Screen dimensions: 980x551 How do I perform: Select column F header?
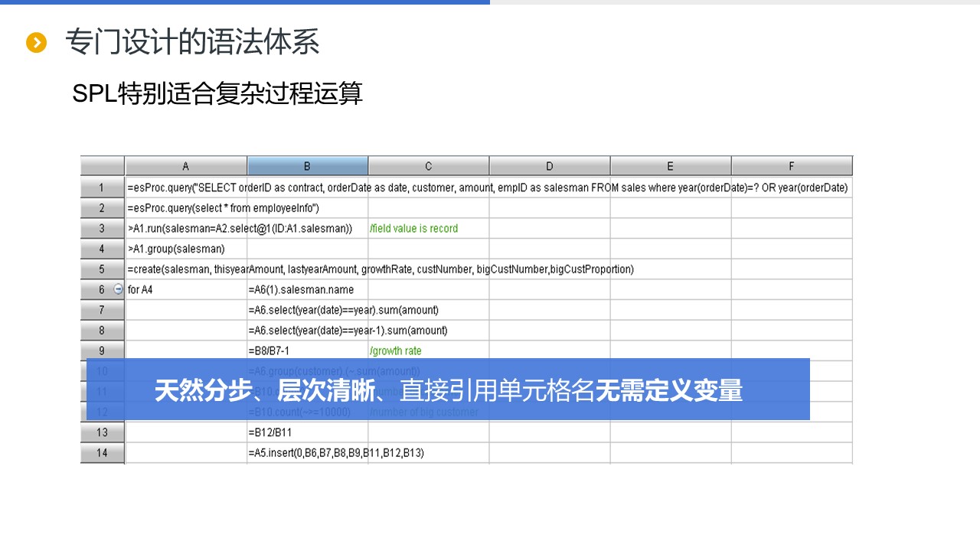[x=792, y=166]
